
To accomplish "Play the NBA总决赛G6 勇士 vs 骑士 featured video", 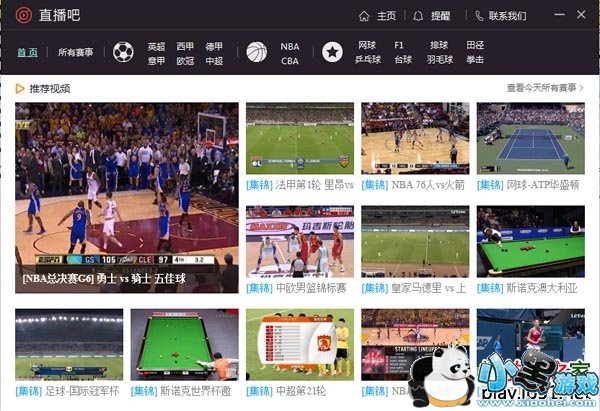I will coord(127,198).
